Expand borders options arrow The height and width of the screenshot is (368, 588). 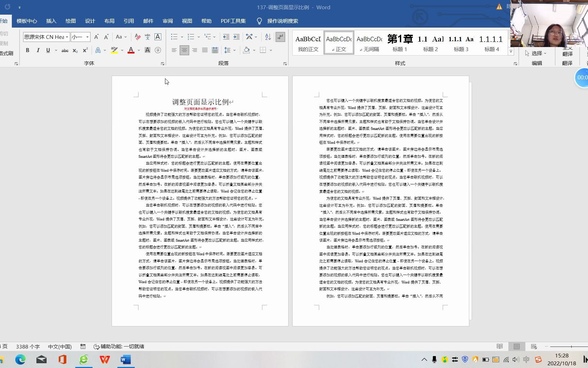[271, 50]
